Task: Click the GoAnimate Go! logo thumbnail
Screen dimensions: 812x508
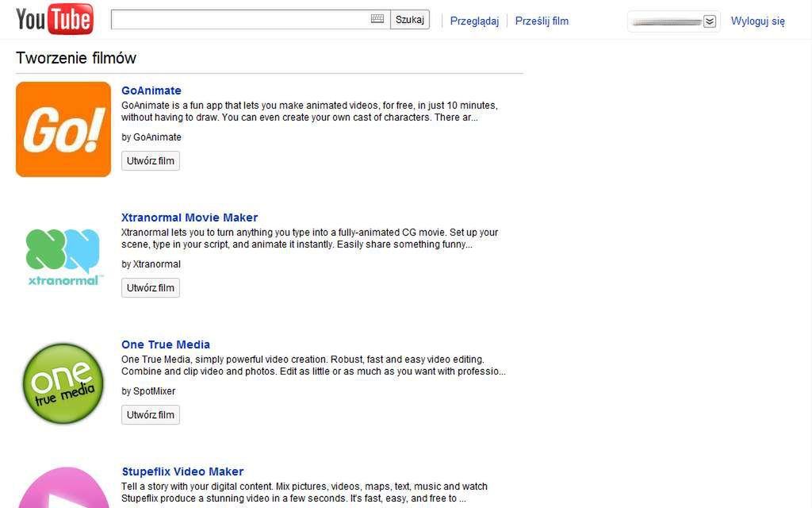Action: [63, 129]
